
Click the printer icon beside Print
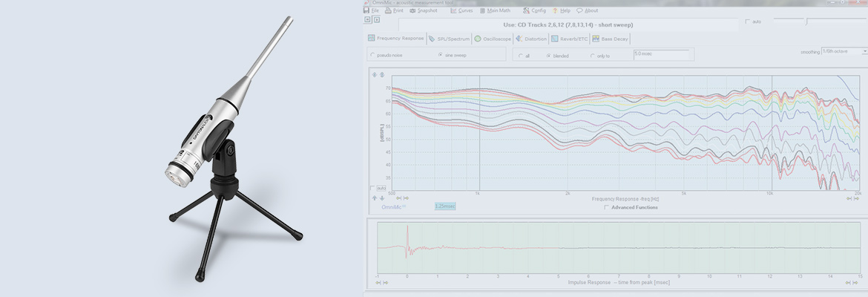point(389,10)
